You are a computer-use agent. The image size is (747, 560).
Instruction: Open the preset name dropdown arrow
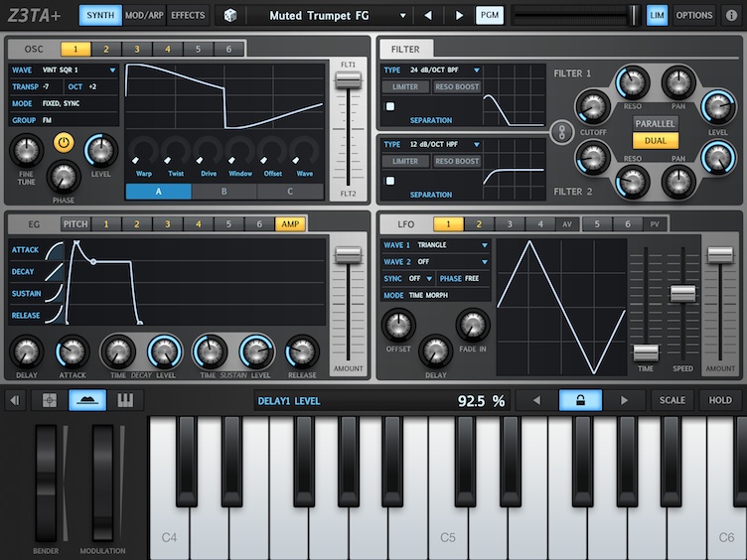403,16
